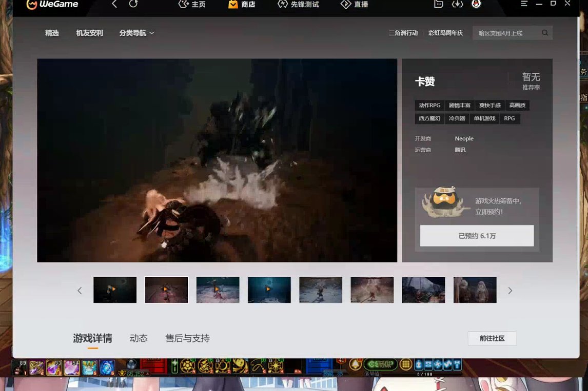This screenshot has height=391, width=588.
Task: Use the game skill slot labeled H
Action: pos(276,366)
